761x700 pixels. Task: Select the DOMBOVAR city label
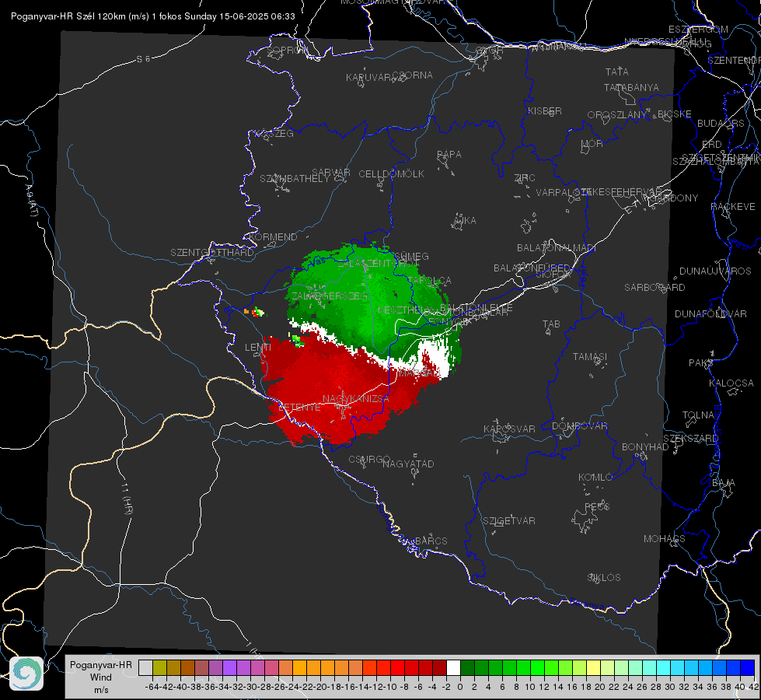579,426
